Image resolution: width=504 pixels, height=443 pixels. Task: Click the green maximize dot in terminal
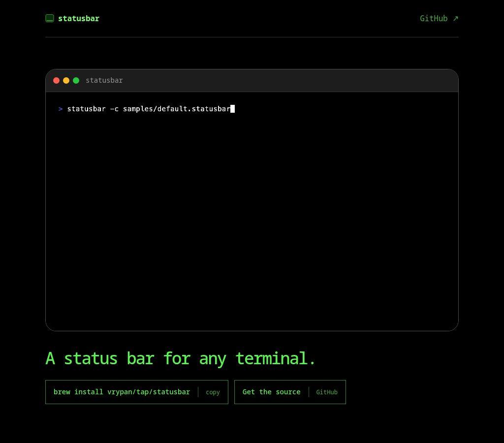[76, 80]
